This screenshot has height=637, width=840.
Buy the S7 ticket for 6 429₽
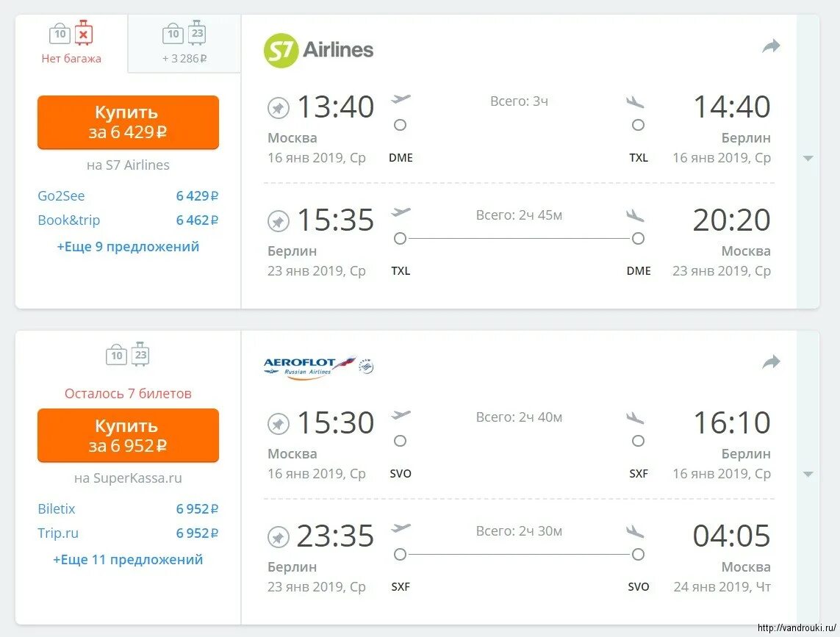[x=128, y=122]
